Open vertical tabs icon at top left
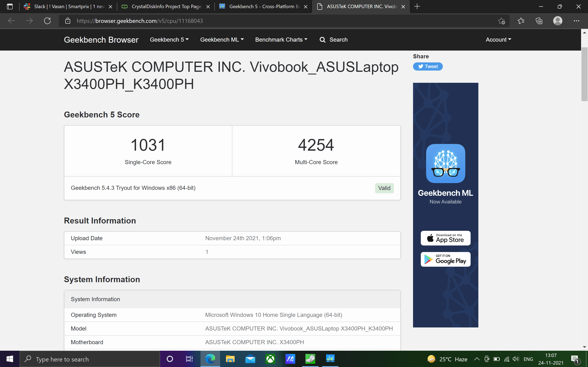The width and height of the screenshot is (588, 367). [10, 7]
